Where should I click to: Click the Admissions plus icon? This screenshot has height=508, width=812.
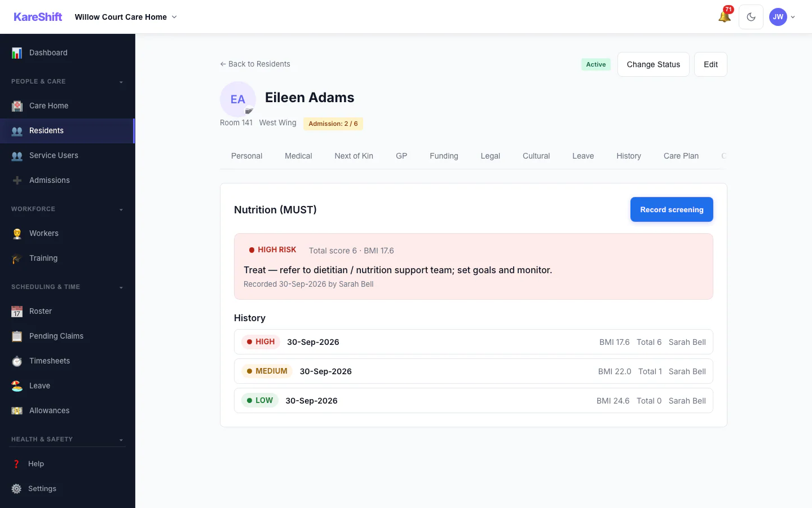(x=17, y=181)
